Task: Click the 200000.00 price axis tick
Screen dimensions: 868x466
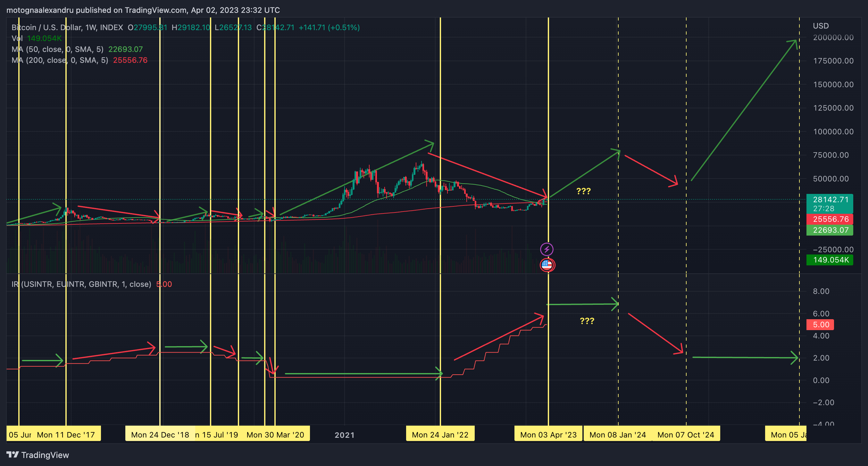Action: click(833, 37)
